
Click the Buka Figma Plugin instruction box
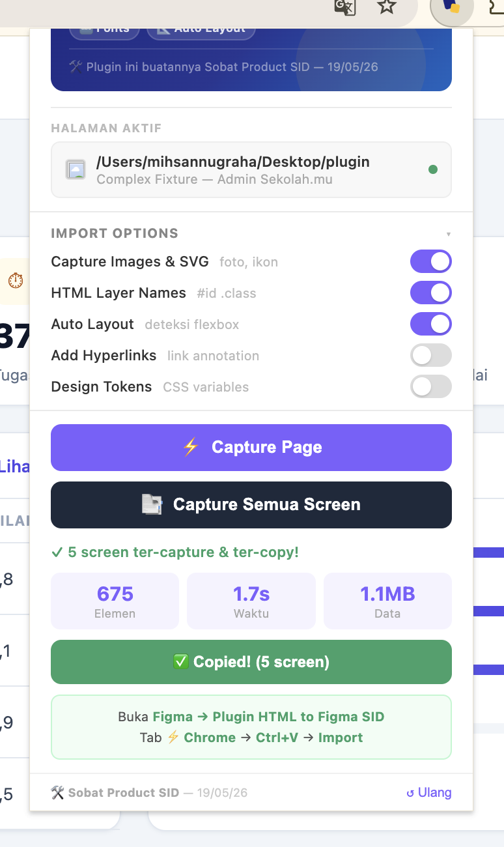click(x=251, y=727)
